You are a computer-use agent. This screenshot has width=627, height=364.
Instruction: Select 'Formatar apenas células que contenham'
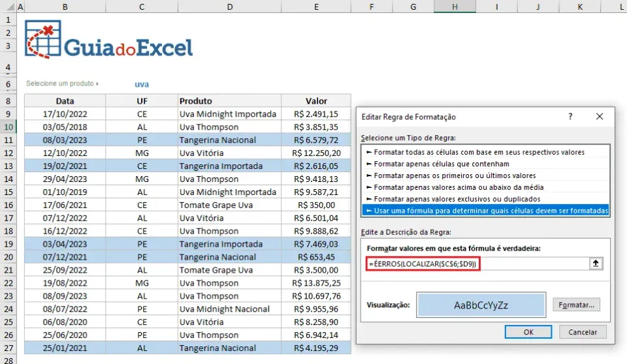pyautogui.click(x=485, y=164)
